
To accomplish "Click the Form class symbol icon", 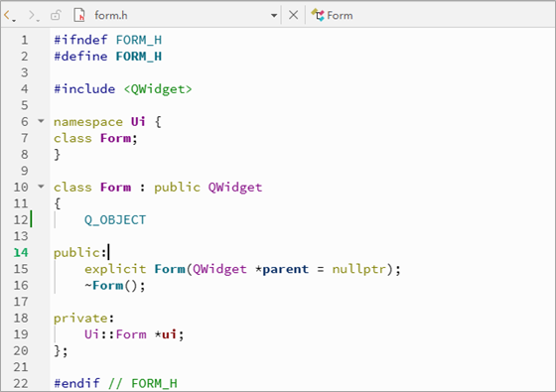I will click(x=318, y=15).
